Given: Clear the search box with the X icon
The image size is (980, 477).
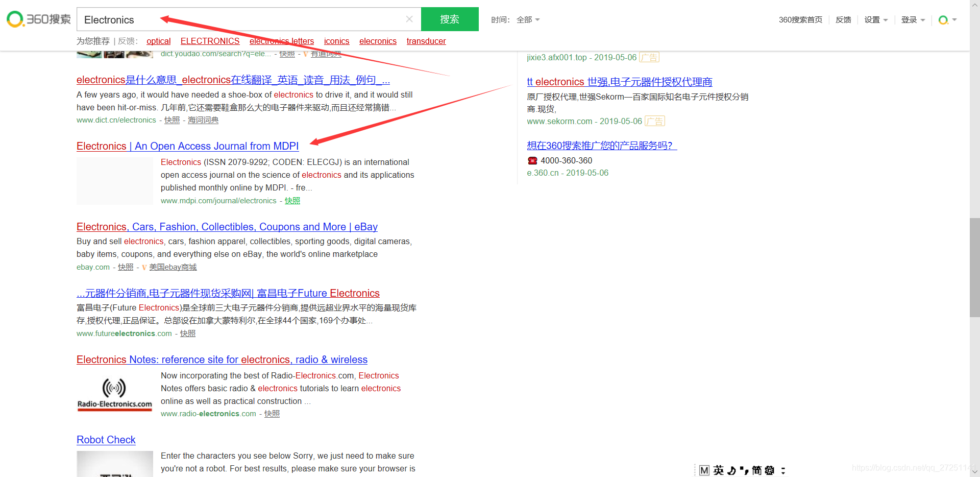Looking at the screenshot, I should click(x=409, y=19).
